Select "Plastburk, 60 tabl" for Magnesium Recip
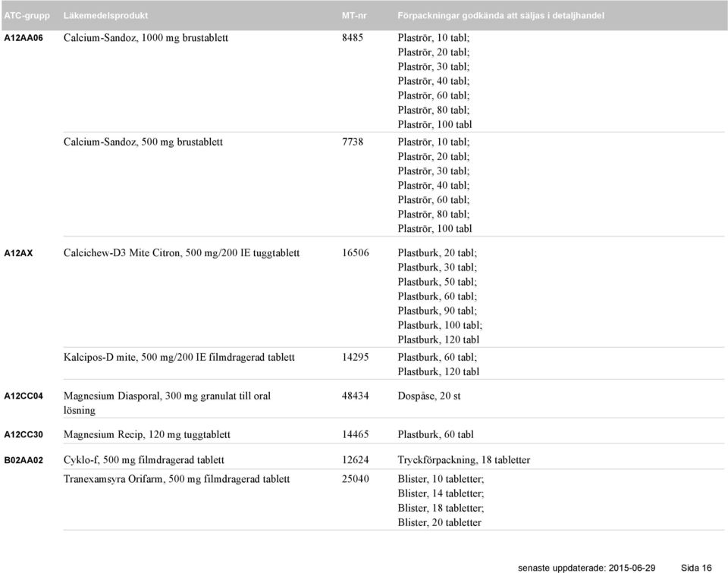Screen dimensions: 728x573 (x=435, y=435)
